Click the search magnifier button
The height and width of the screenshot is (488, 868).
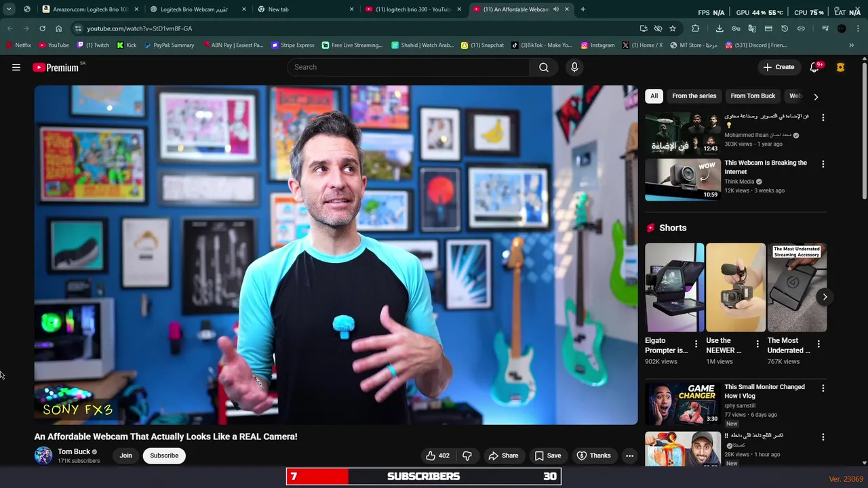click(544, 67)
